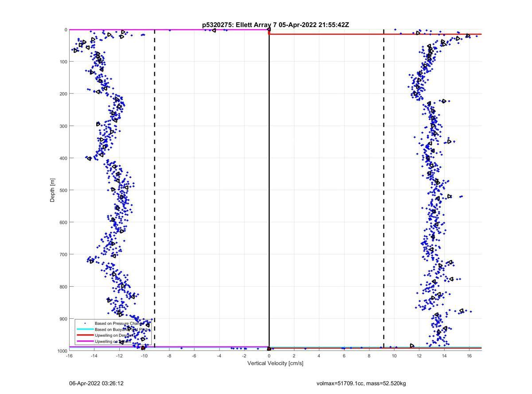532x394 pixels.
Task: Click depth axis tick label '100'
Action: [x=63, y=62]
